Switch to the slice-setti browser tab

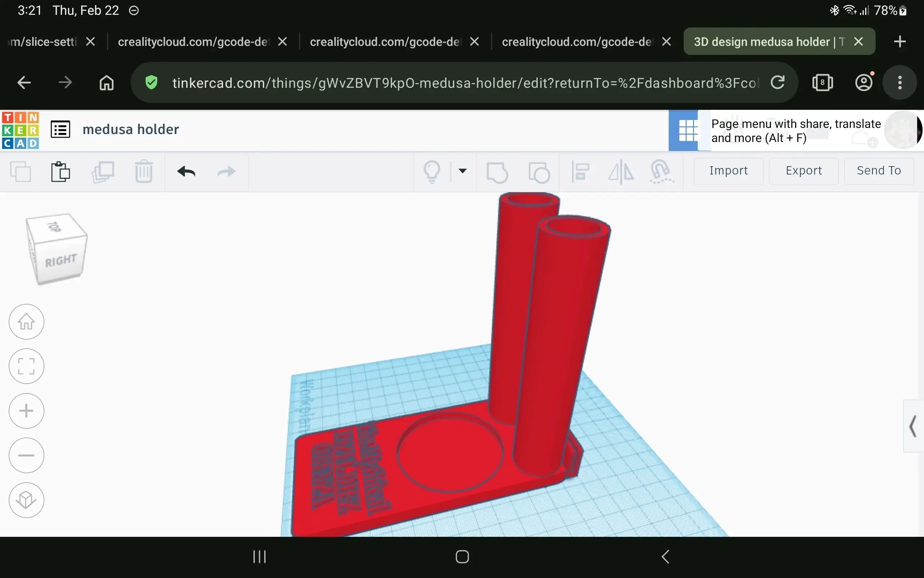(42, 41)
